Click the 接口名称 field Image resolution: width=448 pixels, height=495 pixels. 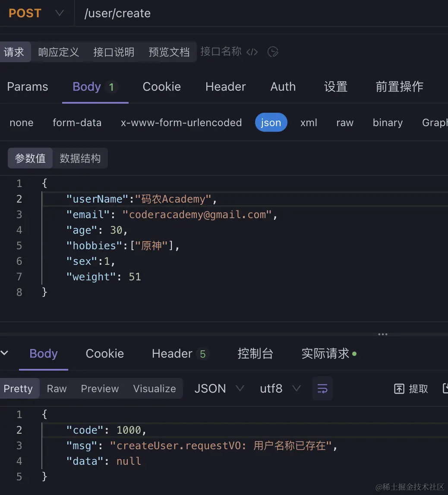tap(221, 51)
